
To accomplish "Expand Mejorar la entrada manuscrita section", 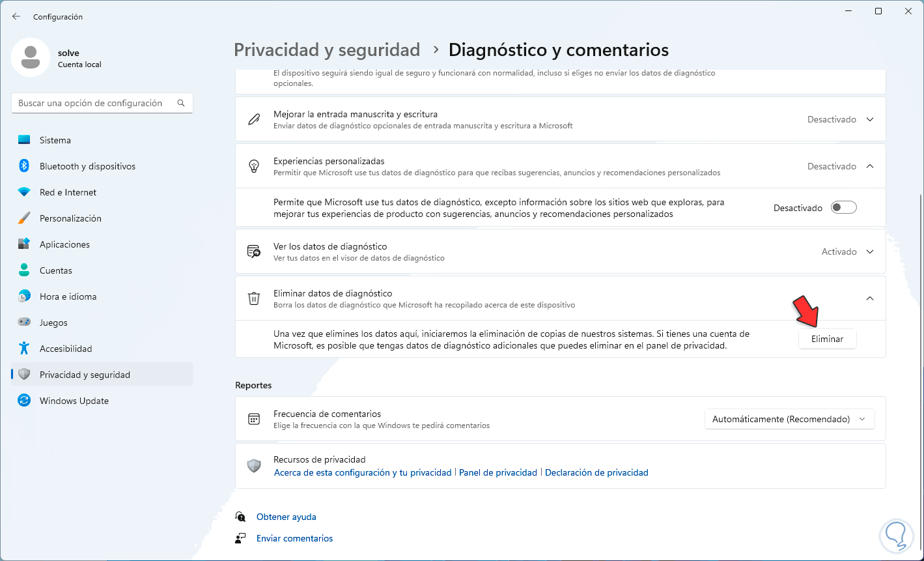I will pos(870,120).
